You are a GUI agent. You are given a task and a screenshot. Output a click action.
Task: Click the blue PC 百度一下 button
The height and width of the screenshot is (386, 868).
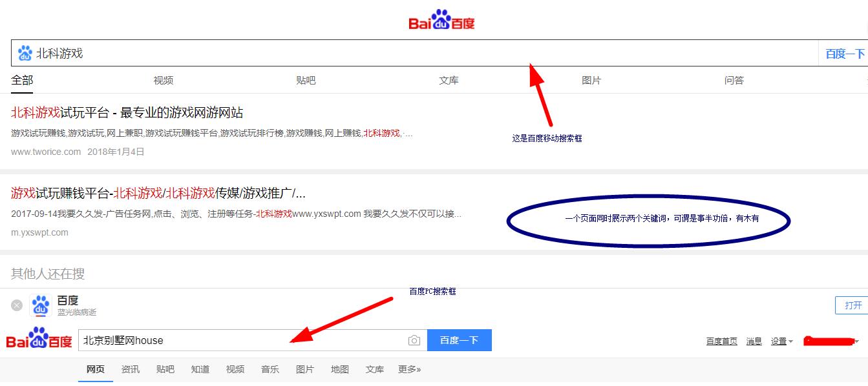pos(460,340)
